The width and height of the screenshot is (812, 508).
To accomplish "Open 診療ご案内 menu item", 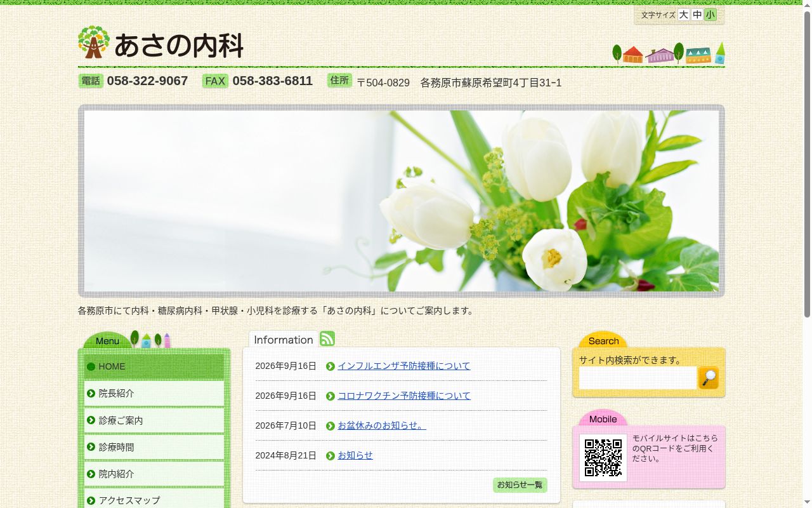I will point(154,420).
